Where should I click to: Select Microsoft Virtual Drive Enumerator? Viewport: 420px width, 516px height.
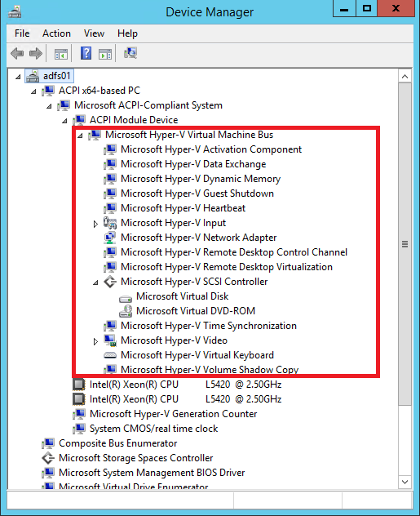134,486
